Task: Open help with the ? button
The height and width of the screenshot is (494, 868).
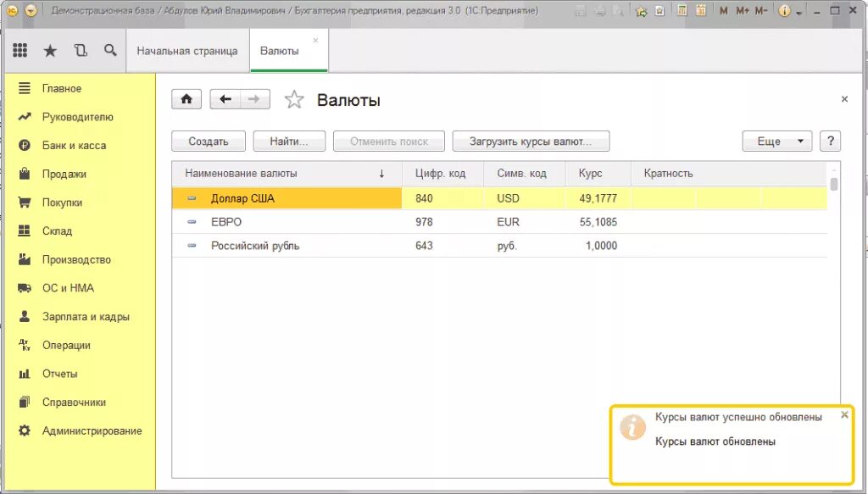Action: coord(831,141)
